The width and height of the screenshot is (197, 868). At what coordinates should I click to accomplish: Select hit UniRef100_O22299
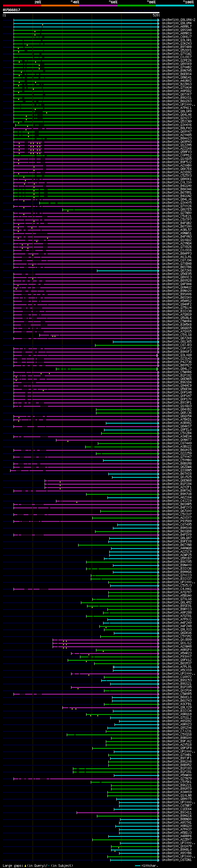[x=176, y=454]
